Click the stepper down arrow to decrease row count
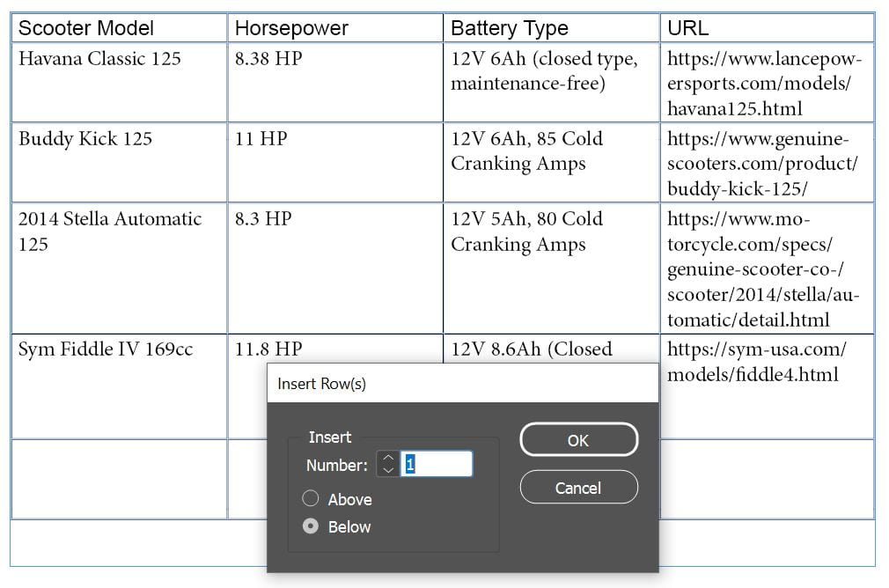The image size is (889, 588). [387, 468]
